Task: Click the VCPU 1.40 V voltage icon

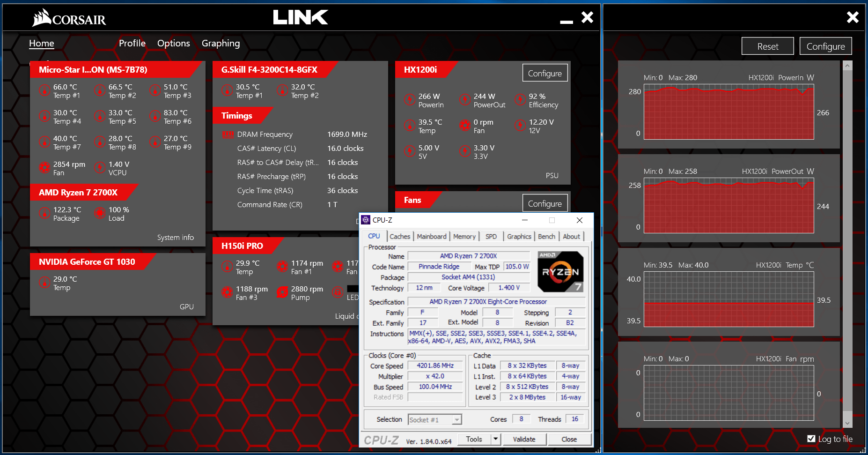Action: point(100,167)
